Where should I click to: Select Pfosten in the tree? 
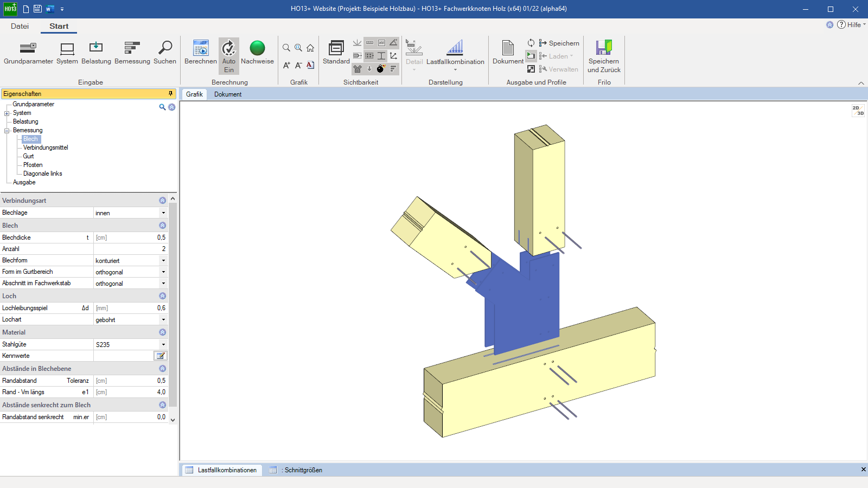click(33, 165)
